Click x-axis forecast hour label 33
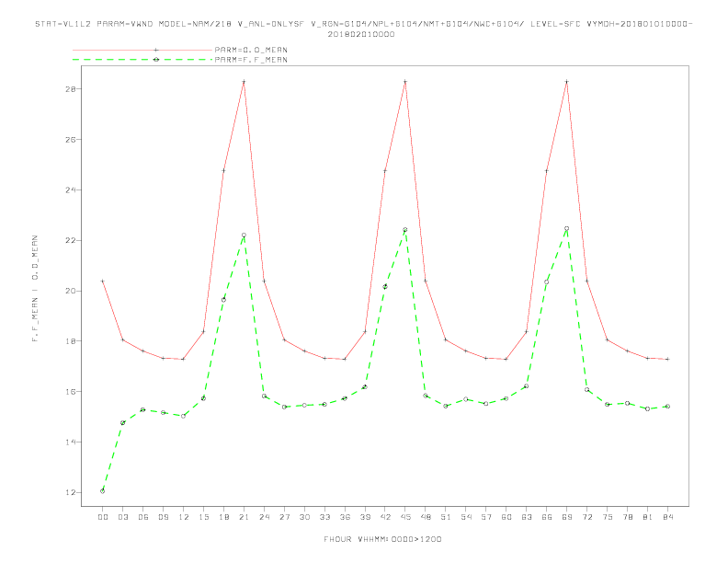Screen dimensions: 728x563 coord(324,517)
